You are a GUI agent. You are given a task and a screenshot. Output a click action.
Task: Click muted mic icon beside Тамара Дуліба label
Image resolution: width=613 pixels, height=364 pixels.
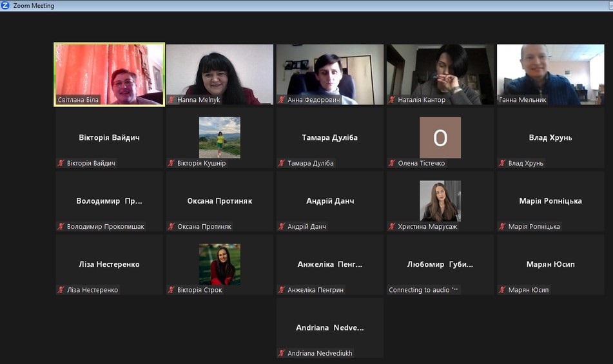(282, 164)
